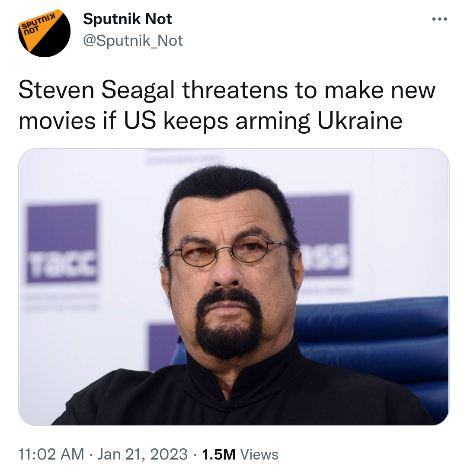467x476 pixels.
Task: View the 1.5M view count analytics
Action: pyautogui.click(x=218, y=454)
